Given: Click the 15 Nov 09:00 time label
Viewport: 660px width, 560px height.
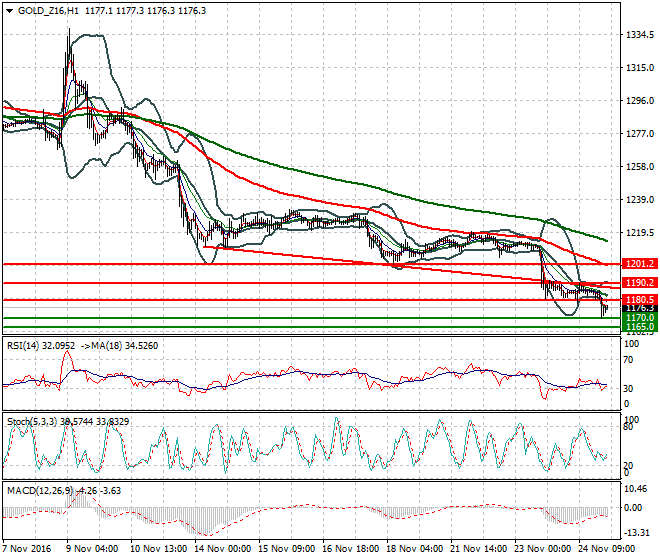Looking at the screenshot, I should 286,549.
